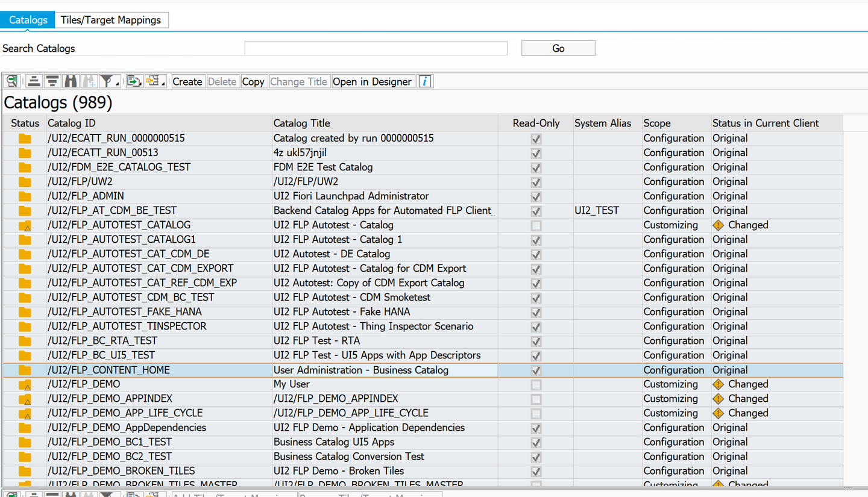Open the dropdown arrow beside the filter funnel
The width and height of the screenshot is (868, 497).
tap(118, 83)
